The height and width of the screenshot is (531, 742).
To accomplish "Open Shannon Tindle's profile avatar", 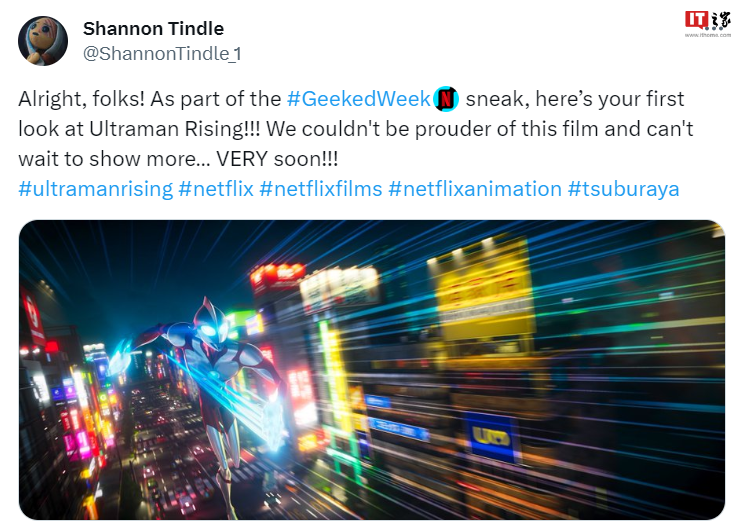I will (x=43, y=41).
